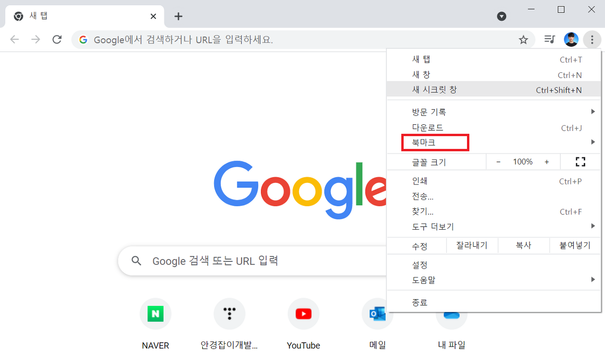Decrease zoom with minus button

click(498, 162)
